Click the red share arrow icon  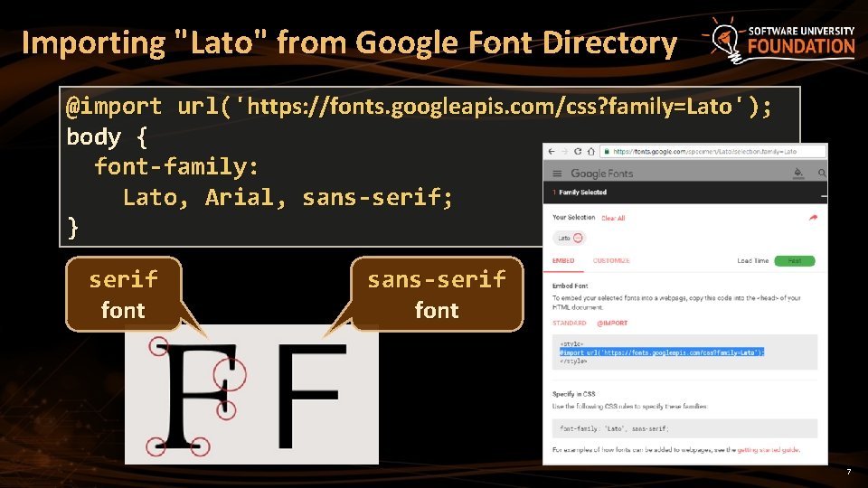pyautogui.click(x=813, y=218)
